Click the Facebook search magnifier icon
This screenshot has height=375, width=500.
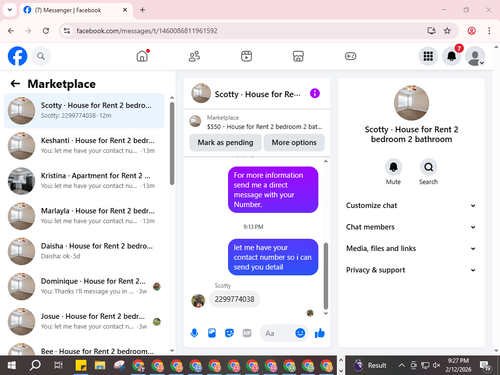point(41,56)
